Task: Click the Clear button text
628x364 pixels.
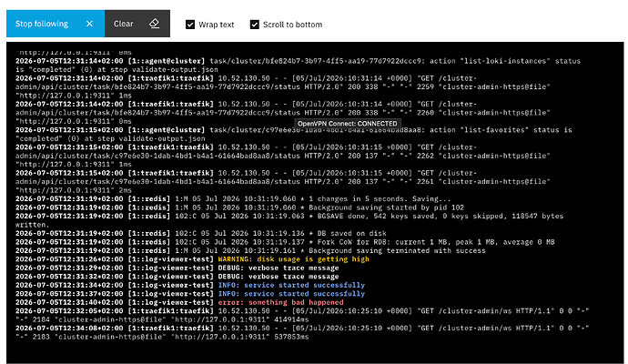Action: (124, 24)
